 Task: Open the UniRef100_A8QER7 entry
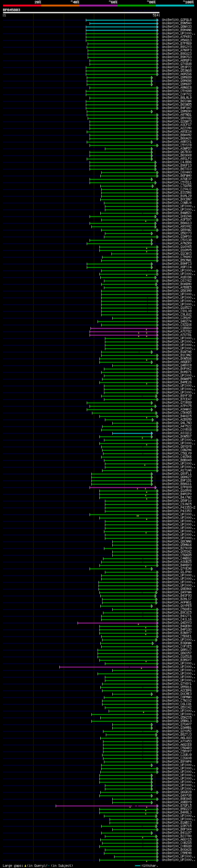pyautogui.click(x=177, y=362)
